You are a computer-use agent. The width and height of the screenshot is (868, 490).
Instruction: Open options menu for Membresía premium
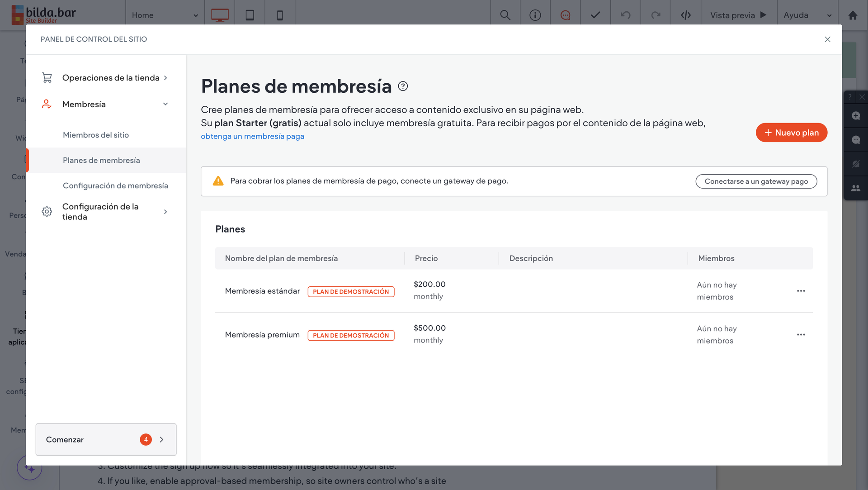[x=801, y=335]
